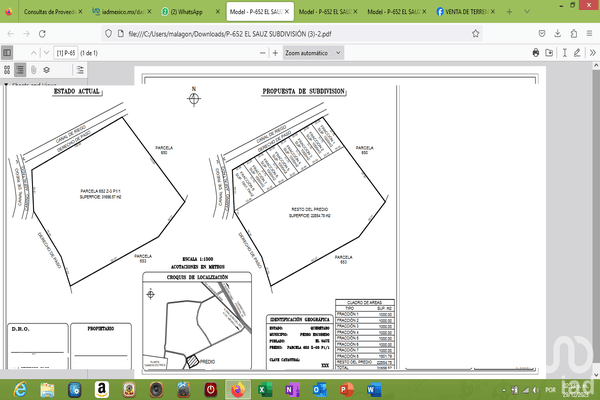Open the PDF tools chevron menu

(589, 51)
